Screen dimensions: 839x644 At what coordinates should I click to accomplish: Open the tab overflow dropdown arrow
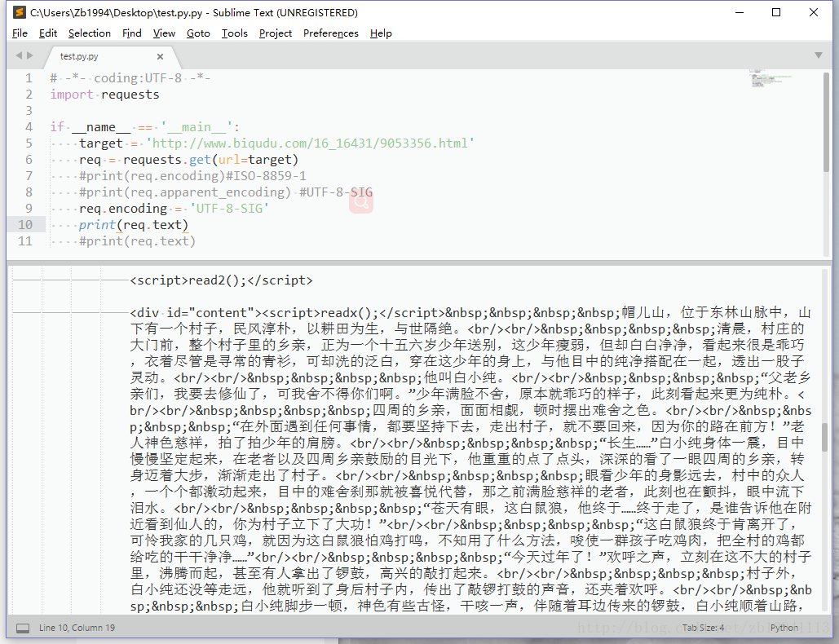tap(819, 55)
